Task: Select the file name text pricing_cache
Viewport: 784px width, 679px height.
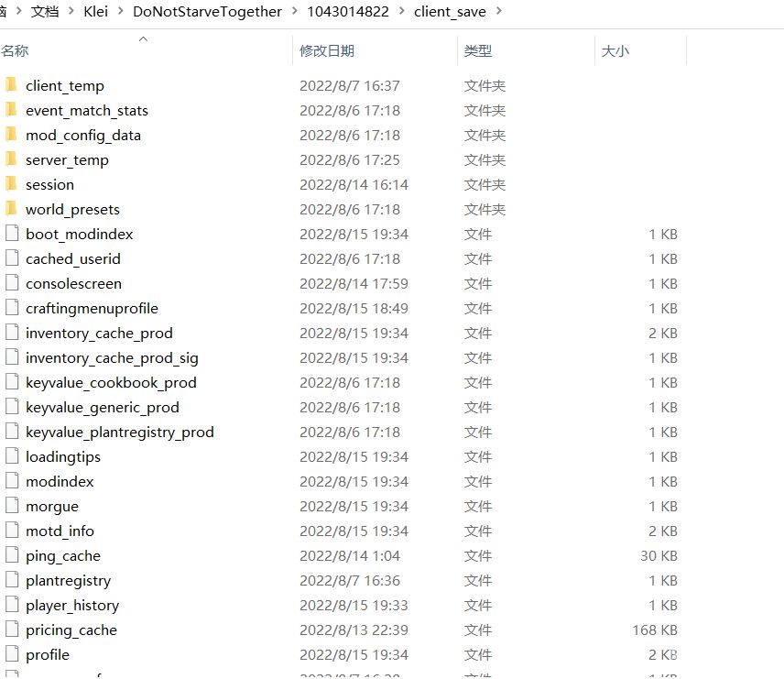Action: coord(71,630)
